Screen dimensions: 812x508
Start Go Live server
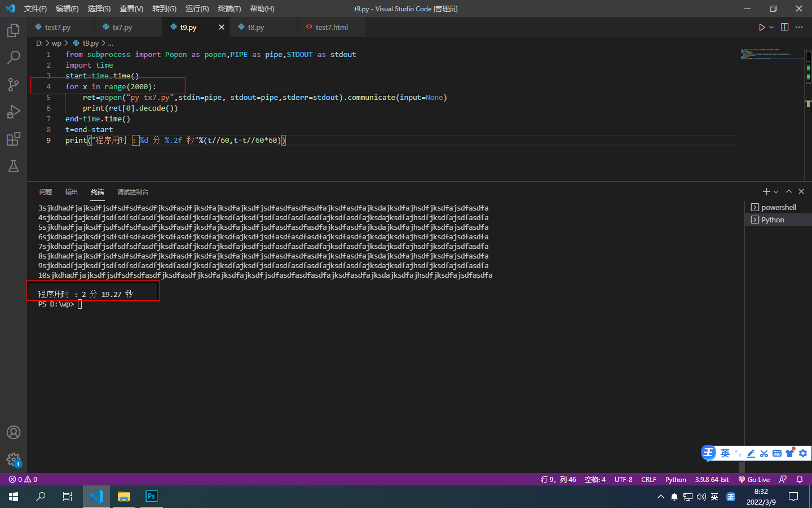[x=754, y=479]
